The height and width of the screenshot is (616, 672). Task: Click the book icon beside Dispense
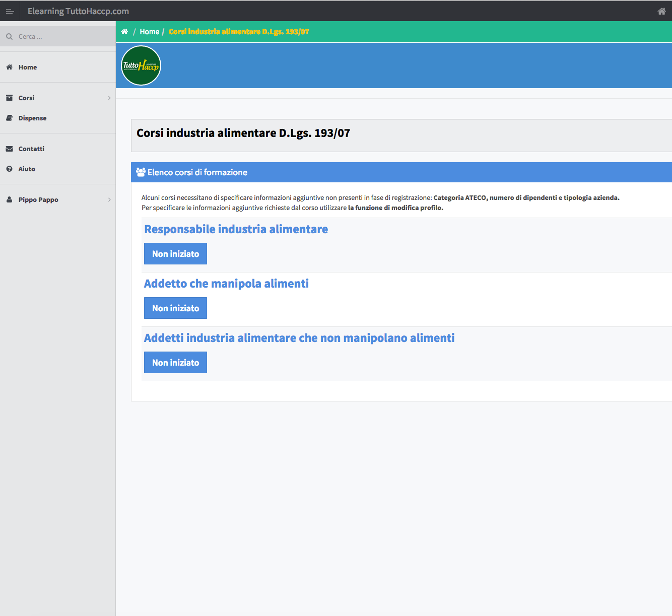(x=9, y=118)
